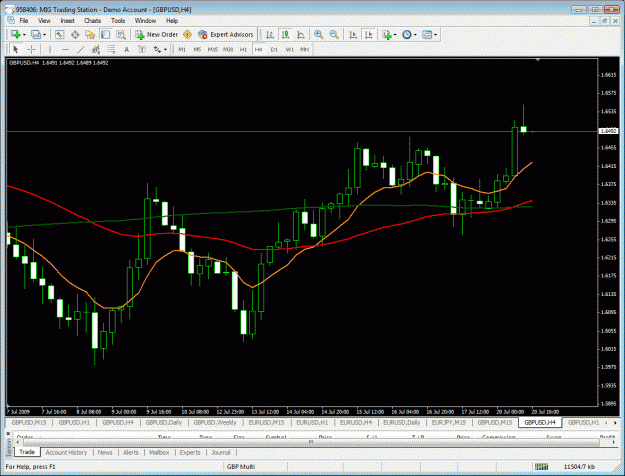
Task: Expand the Arrows tool dropdown arrow
Action: coord(165,49)
